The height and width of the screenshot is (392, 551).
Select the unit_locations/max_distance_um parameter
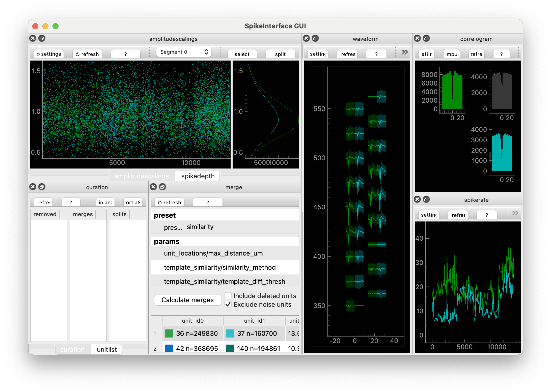pyautogui.click(x=225, y=253)
